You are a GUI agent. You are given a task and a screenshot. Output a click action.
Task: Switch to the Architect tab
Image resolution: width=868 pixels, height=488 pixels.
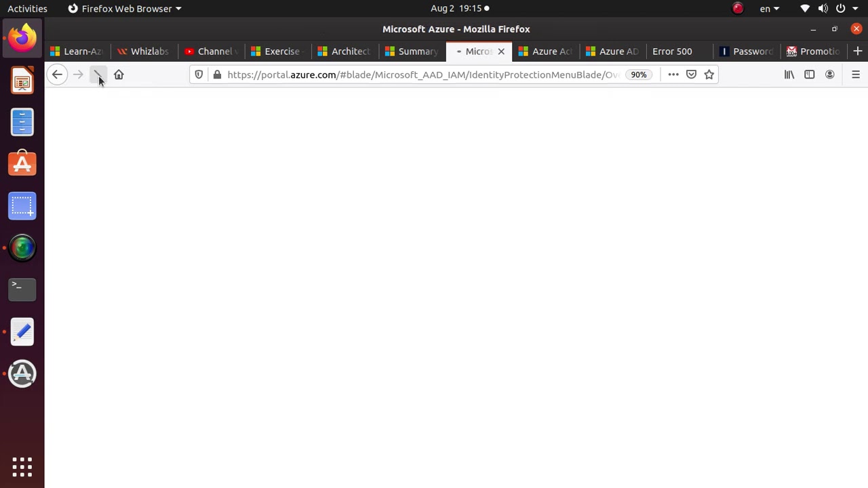pyautogui.click(x=344, y=52)
